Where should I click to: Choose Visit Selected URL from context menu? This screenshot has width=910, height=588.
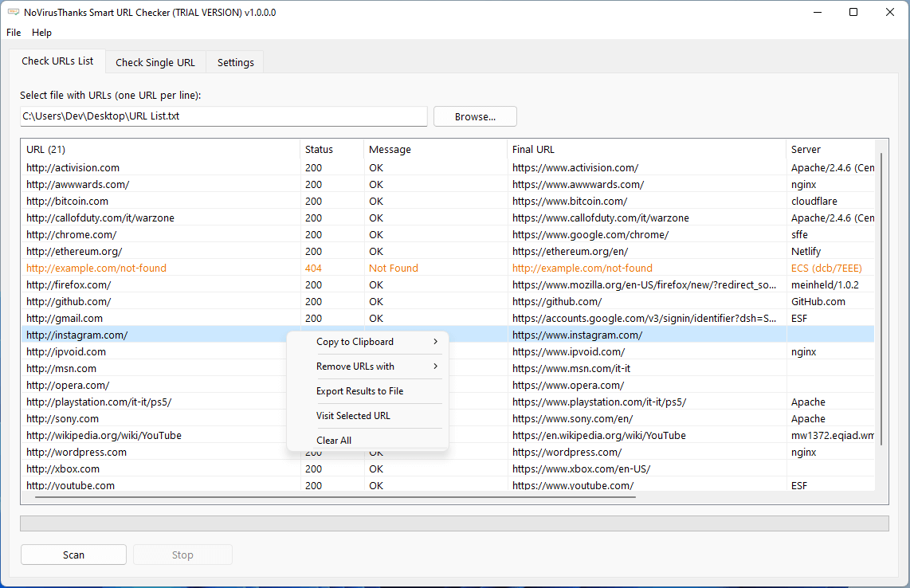tap(353, 415)
